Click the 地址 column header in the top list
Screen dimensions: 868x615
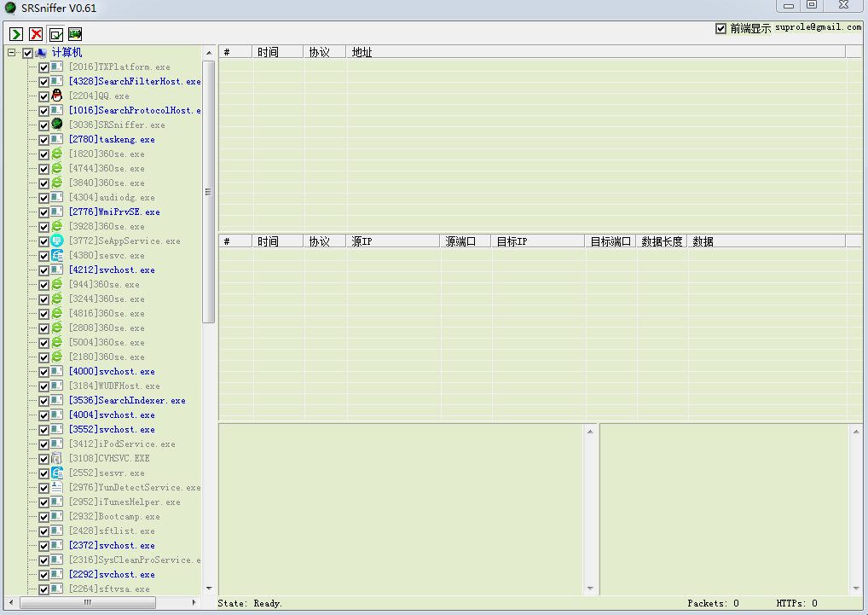point(596,52)
